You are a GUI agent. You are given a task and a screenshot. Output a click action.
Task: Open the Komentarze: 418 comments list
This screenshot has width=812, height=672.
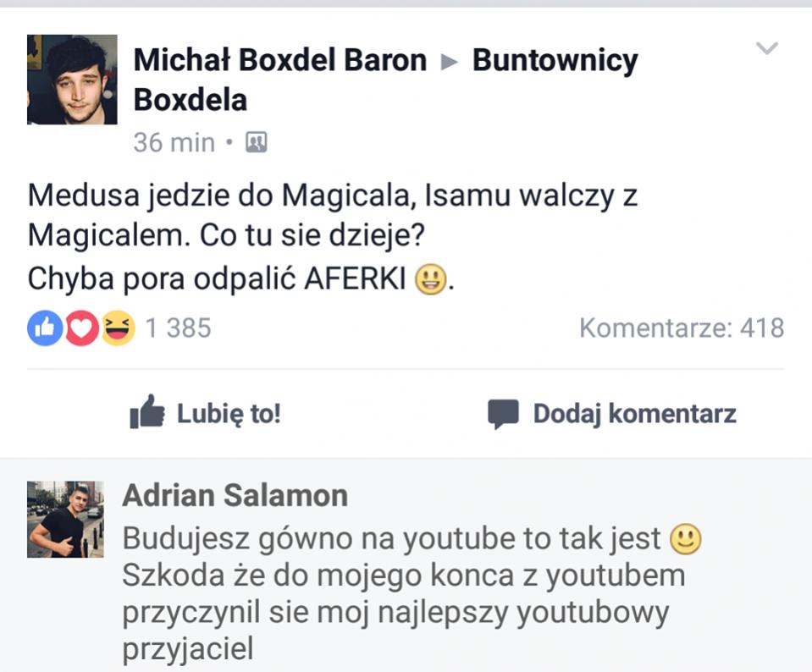(x=682, y=328)
